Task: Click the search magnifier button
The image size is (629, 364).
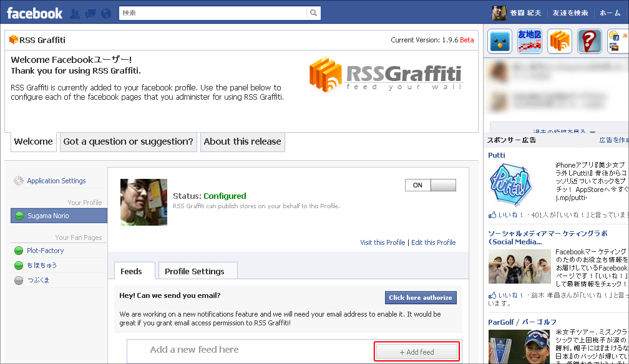Action: (x=313, y=13)
